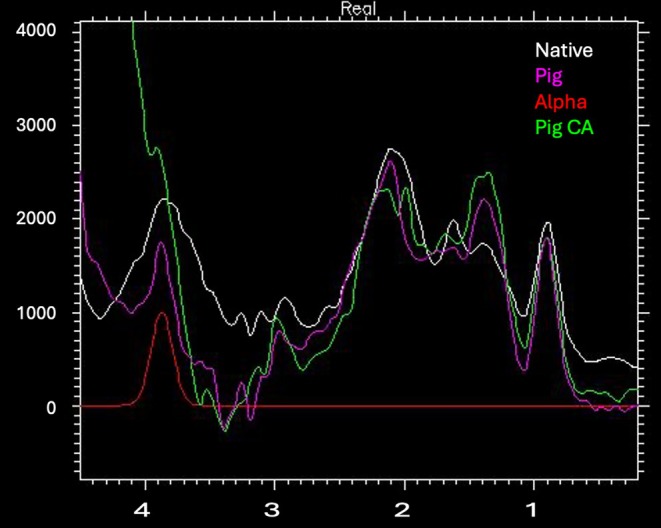Select the Pig legend label
This screenshot has height=528, width=661.
click(548, 76)
